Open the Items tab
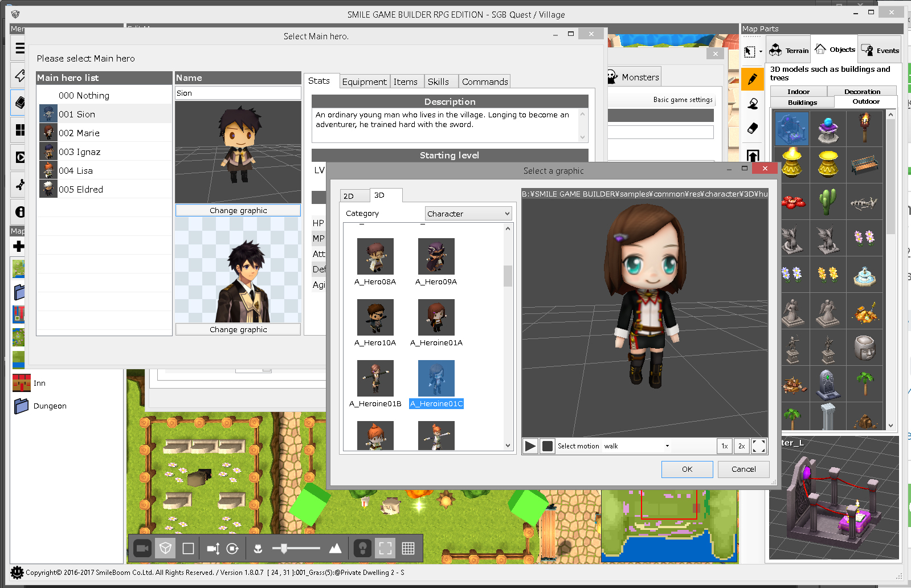Screen dimensions: 911x588 click(x=406, y=81)
